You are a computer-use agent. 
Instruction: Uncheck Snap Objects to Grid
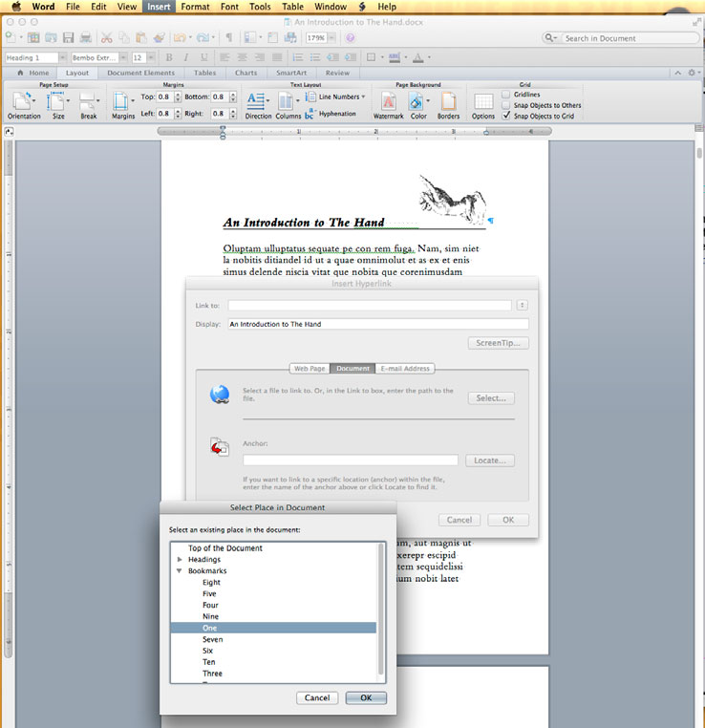point(506,116)
